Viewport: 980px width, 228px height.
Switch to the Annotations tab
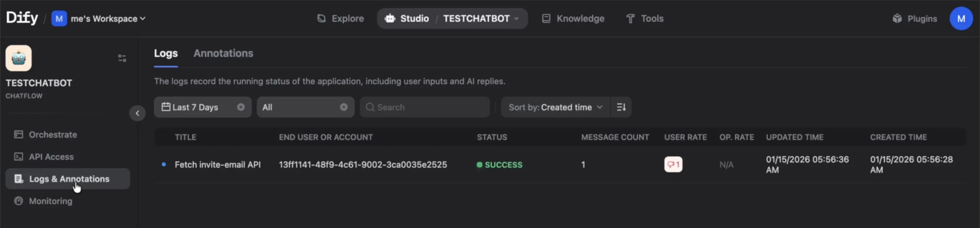pyautogui.click(x=223, y=53)
